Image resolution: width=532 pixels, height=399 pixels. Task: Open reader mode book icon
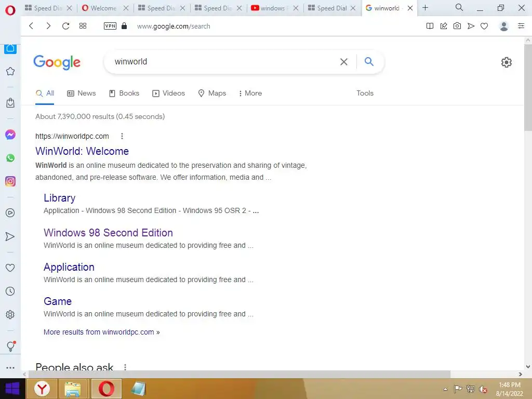(x=430, y=26)
